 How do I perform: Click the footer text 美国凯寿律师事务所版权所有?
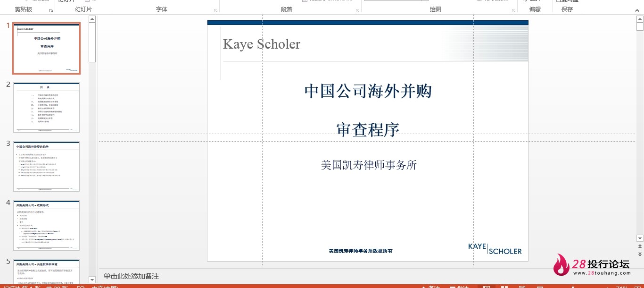tap(361, 251)
